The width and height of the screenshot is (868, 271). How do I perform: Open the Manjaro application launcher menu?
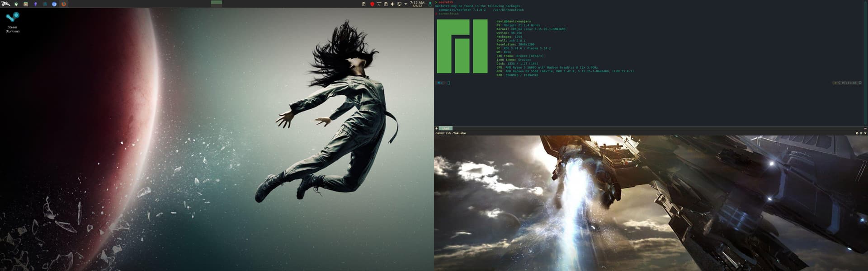[6, 4]
